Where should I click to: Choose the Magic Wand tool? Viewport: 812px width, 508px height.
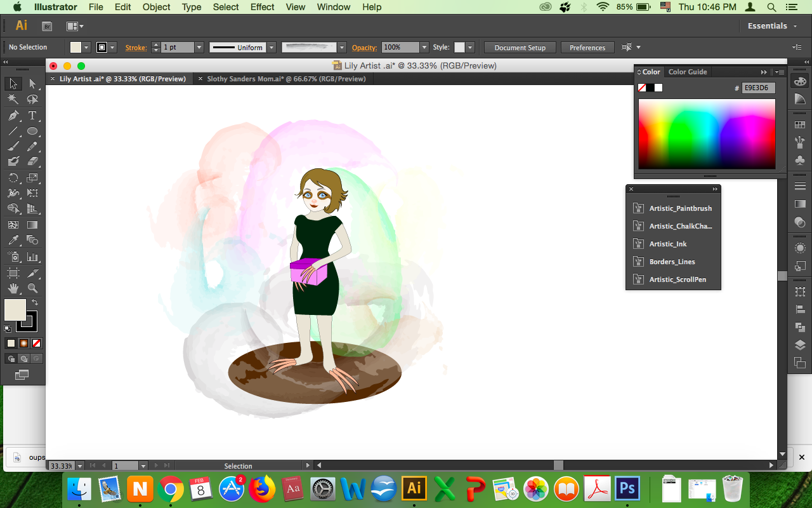(x=13, y=100)
